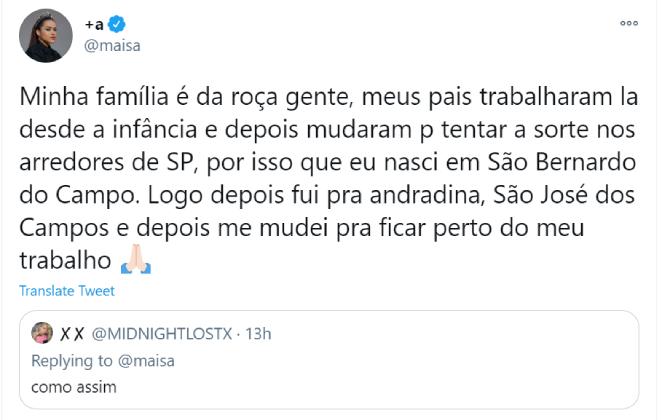
Task: Click the Translate Tweet link
Action: (66, 291)
